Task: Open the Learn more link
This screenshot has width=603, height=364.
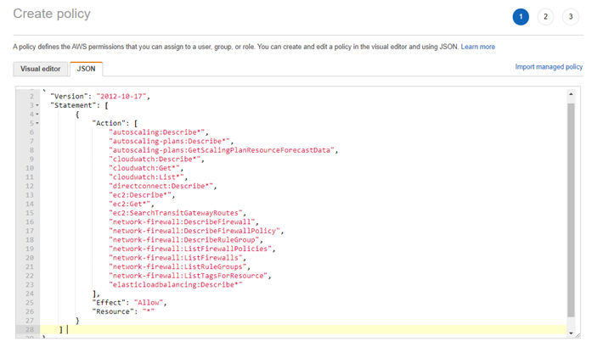Action: pyautogui.click(x=478, y=47)
